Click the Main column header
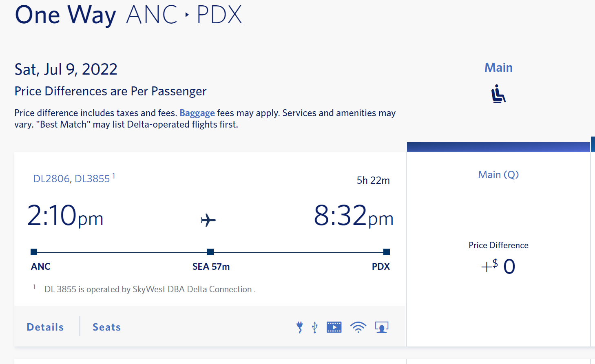The width and height of the screenshot is (595, 364). tap(498, 67)
